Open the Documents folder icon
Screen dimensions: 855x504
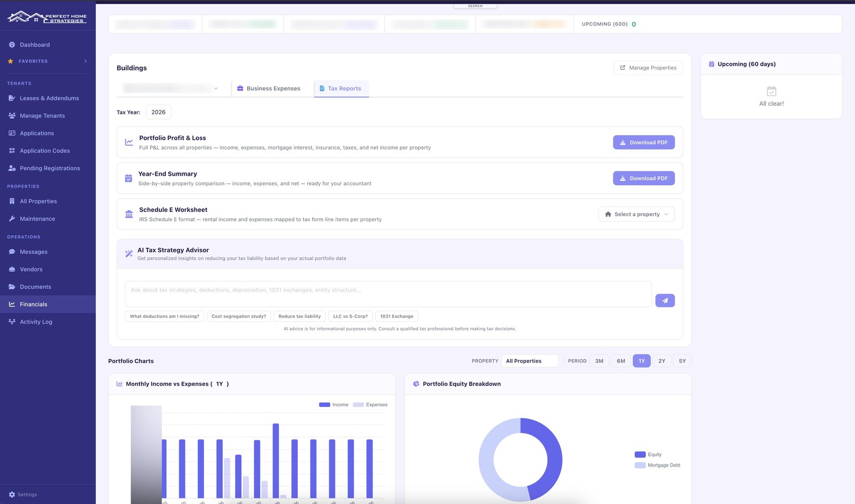12,287
